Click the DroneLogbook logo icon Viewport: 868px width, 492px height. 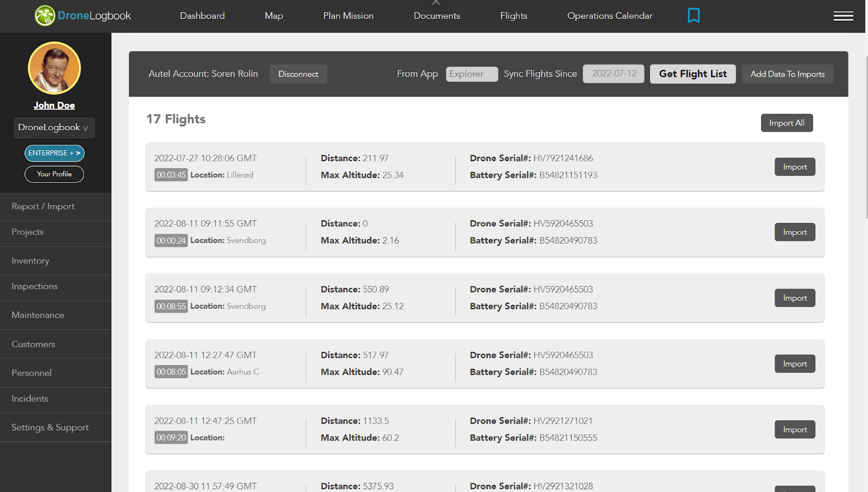(45, 16)
